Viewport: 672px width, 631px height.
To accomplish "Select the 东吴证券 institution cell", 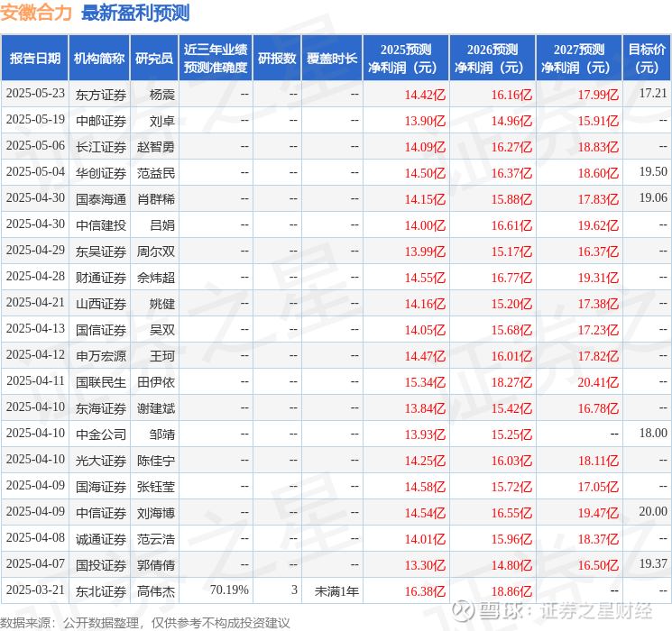I will (101, 251).
